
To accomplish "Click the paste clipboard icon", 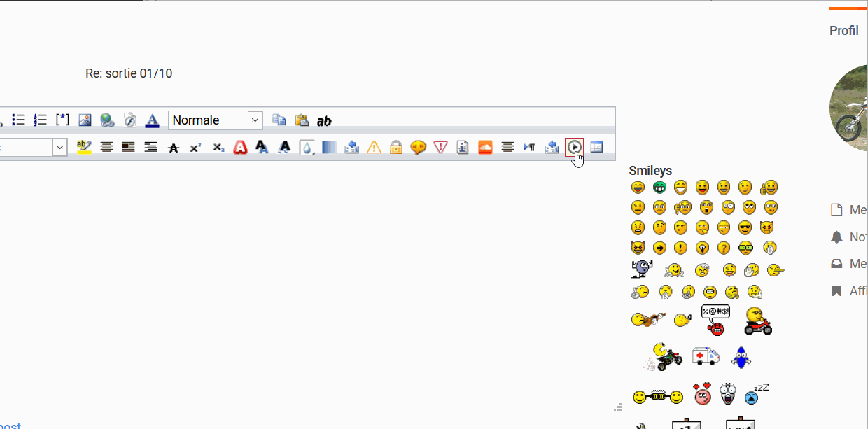I will (302, 120).
